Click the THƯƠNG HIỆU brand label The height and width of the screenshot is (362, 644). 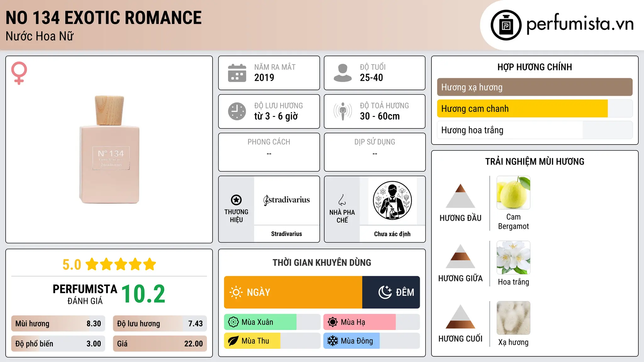pos(236,216)
